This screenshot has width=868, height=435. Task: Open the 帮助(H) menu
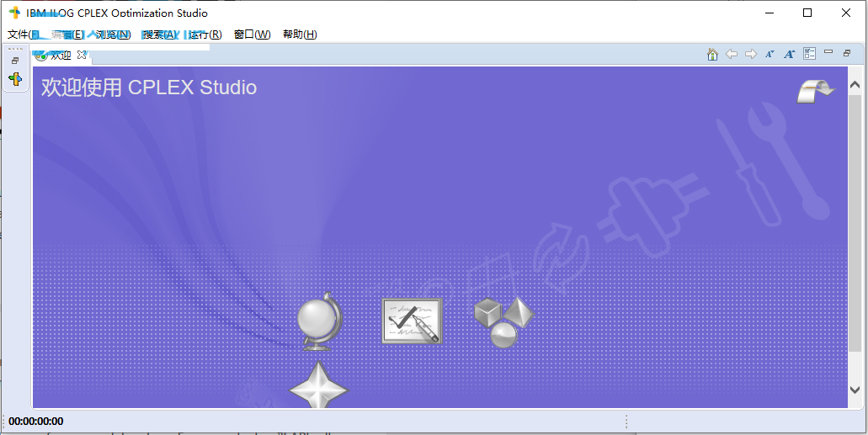300,34
